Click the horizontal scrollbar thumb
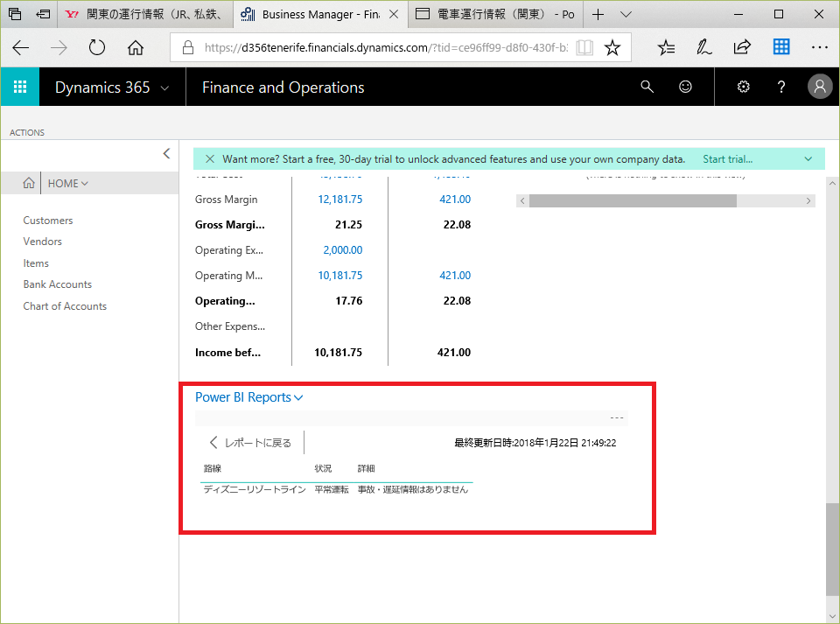The width and height of the screenshot is (840, 624). (x=633, y=201)
